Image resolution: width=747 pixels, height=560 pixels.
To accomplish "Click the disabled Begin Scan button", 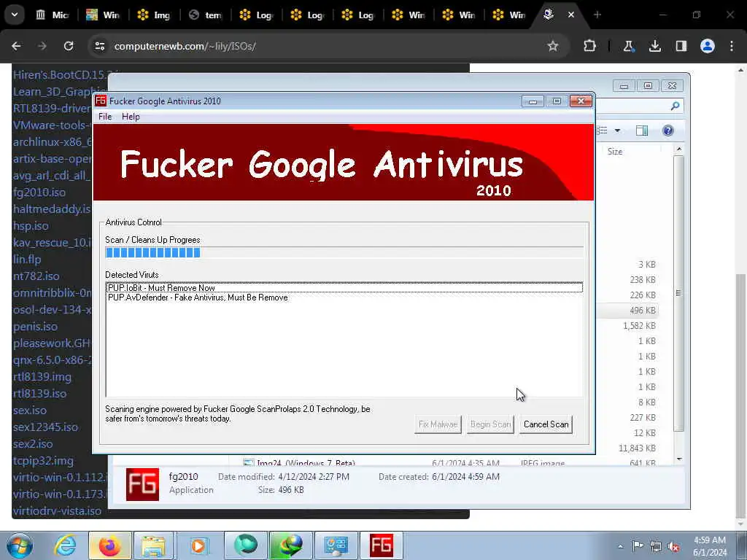I will 490,424.
